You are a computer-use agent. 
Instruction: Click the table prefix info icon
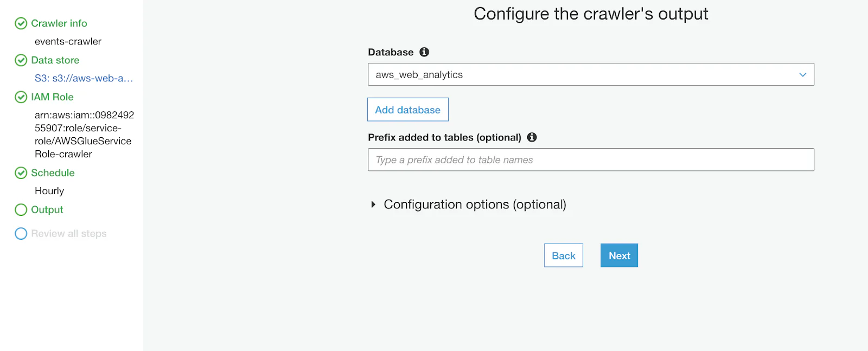tap(532, 137)
